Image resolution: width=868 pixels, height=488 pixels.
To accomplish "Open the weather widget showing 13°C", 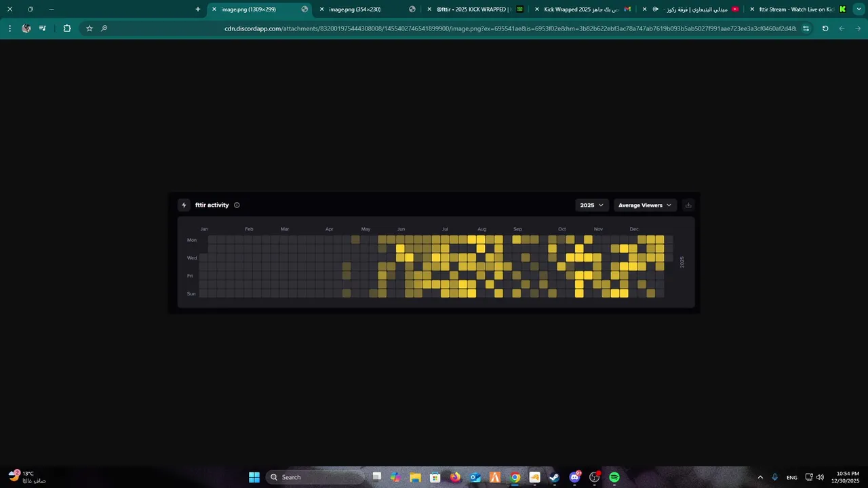I will (28, 477).
